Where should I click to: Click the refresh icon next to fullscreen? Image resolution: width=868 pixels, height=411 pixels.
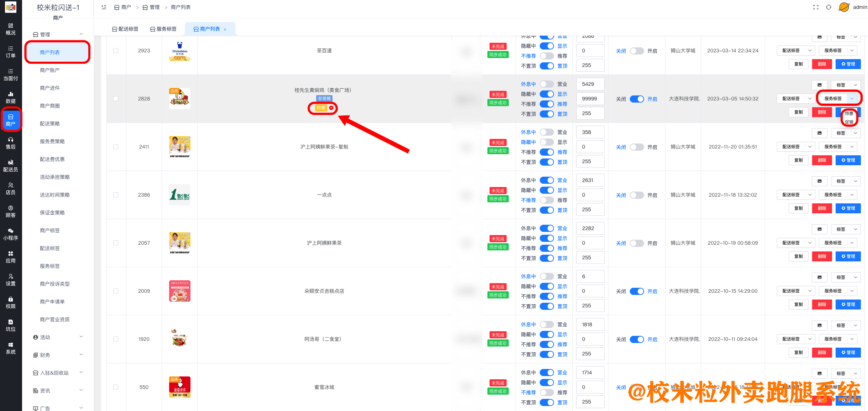click(830, 7)
